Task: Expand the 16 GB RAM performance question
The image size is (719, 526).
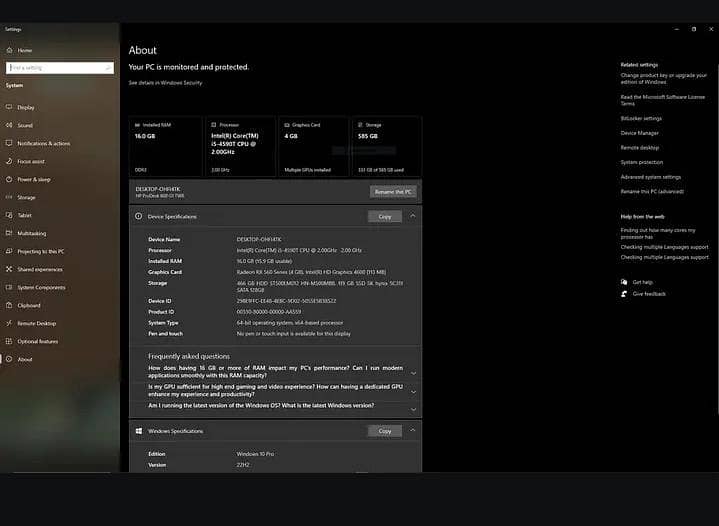Action: pyautogui.click(x=413, y=373)
